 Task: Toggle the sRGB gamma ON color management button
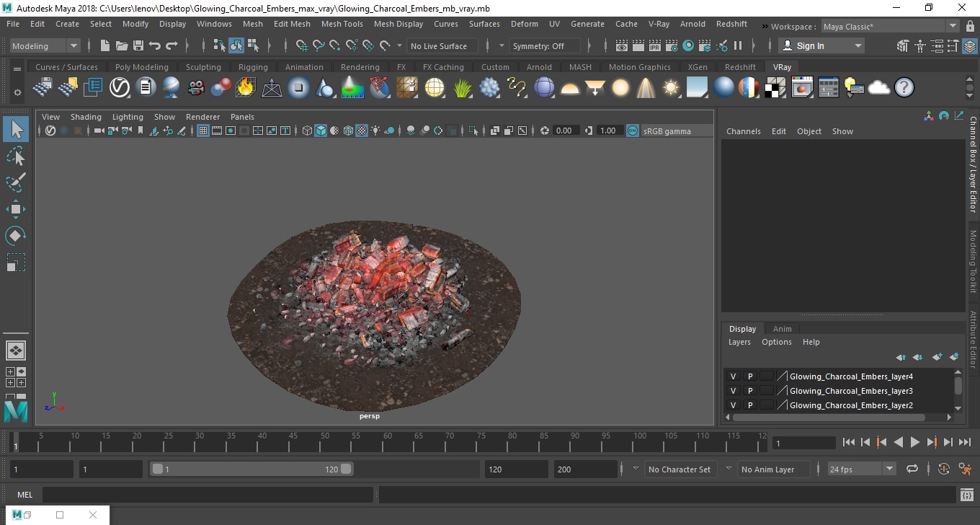coord(632,131)
